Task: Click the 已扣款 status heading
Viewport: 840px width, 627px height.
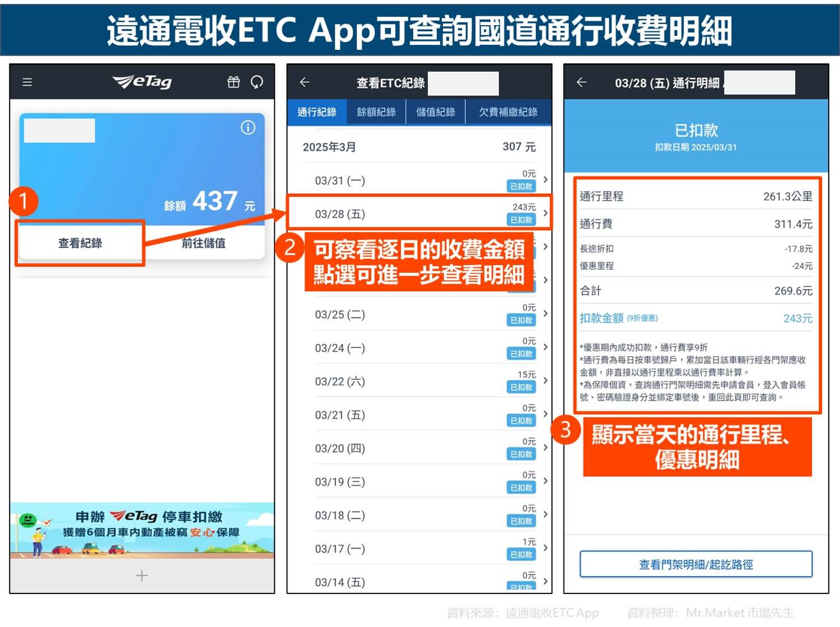Action: (x=696, y=131)
